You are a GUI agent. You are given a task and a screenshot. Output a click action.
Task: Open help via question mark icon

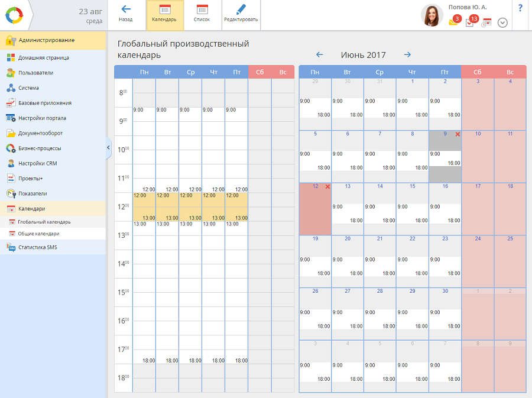coord(520,8)
